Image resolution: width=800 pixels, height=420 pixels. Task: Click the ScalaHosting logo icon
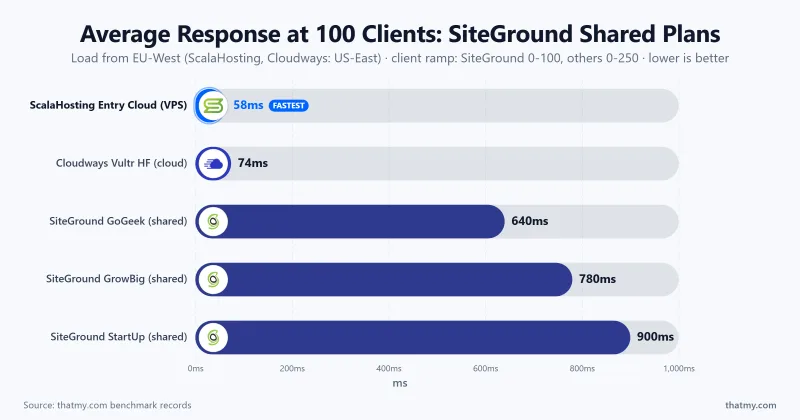[x=213, y=106]
